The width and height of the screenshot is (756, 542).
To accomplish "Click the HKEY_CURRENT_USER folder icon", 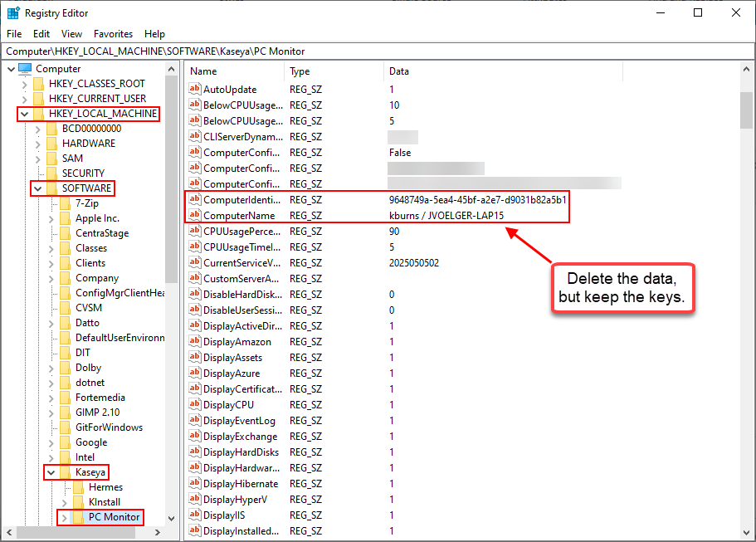I will 38,99.
